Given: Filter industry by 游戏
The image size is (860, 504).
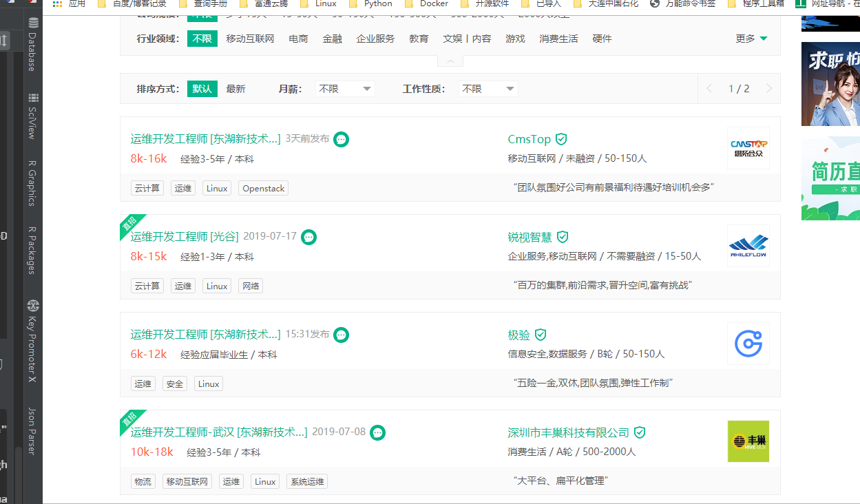Looking at the screenshot, I should [x=515, y=39].
